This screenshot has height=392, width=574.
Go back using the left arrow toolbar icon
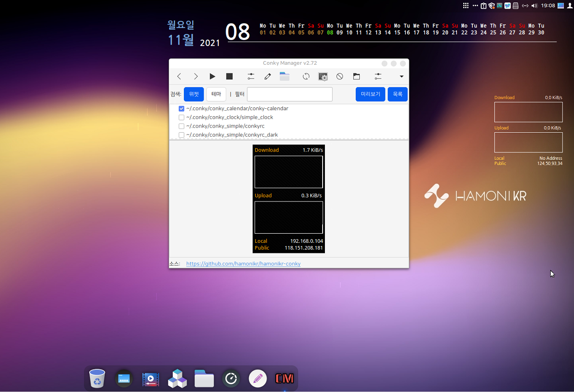click(179, 76)
